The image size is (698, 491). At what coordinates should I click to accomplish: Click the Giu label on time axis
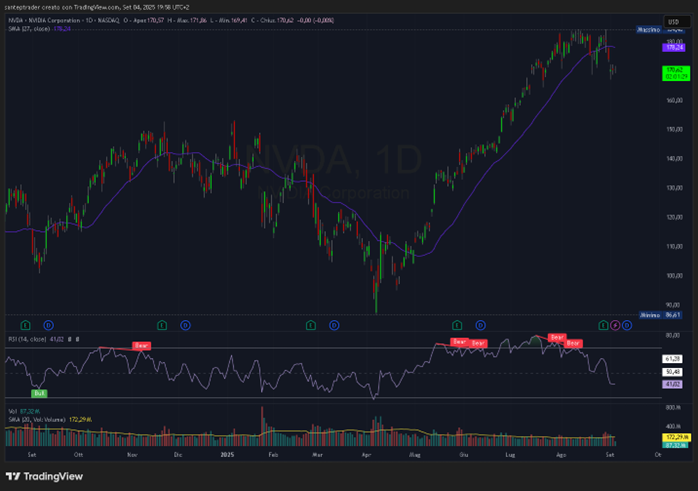pos(463,454)
